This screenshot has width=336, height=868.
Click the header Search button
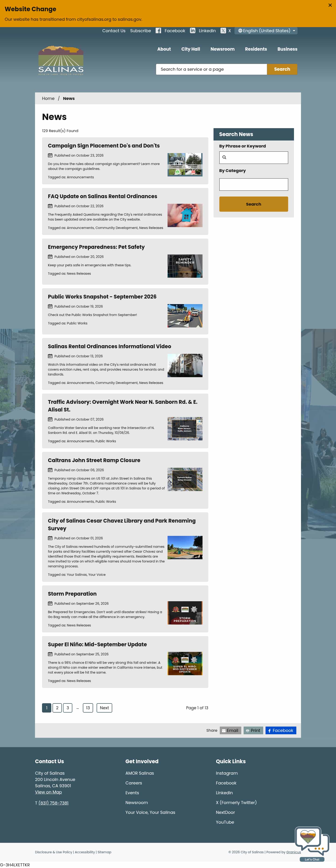click(282, 69)
